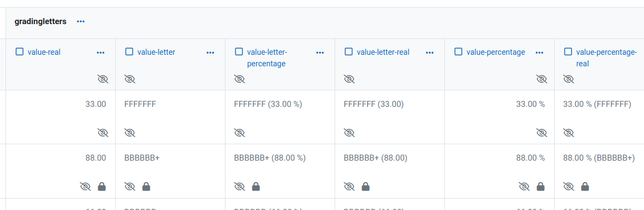This screenshot has width=644, height=210.
Task: Click lock icon in BBBBBB+ (88.00 %) cell
Action: (x=256, y=186)
